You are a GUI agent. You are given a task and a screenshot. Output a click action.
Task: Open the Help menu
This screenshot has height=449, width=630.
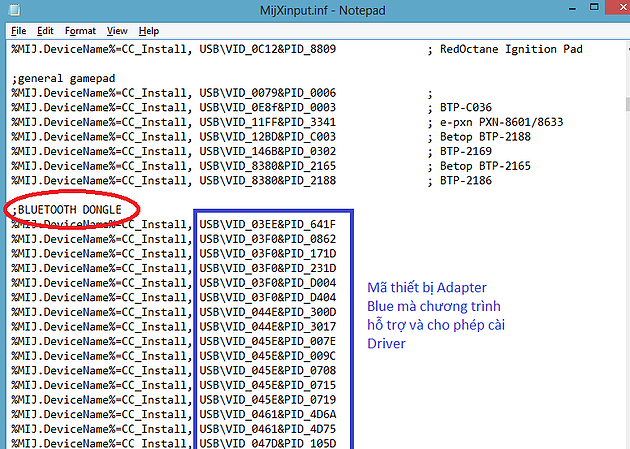(x=148, y=31)
